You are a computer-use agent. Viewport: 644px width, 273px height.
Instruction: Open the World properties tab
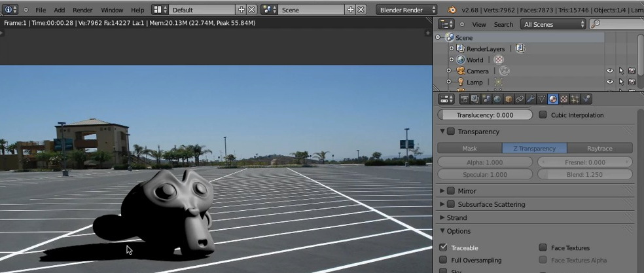tap(497, 99)
